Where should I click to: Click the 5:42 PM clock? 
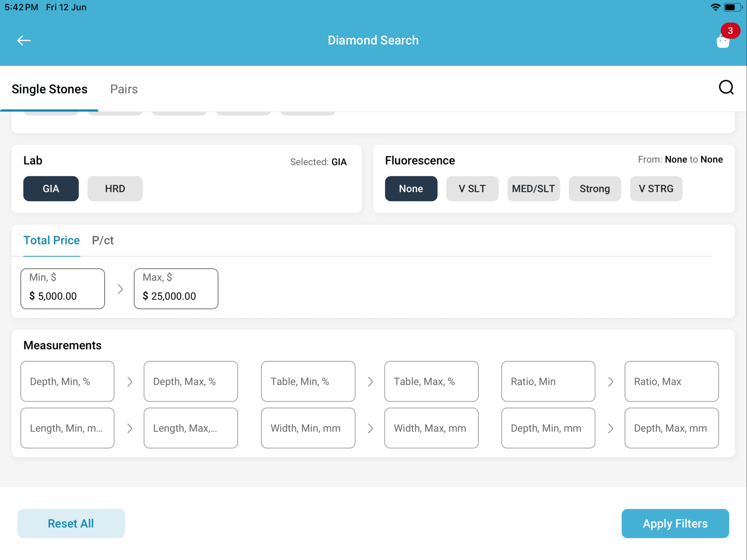(21, 7)
